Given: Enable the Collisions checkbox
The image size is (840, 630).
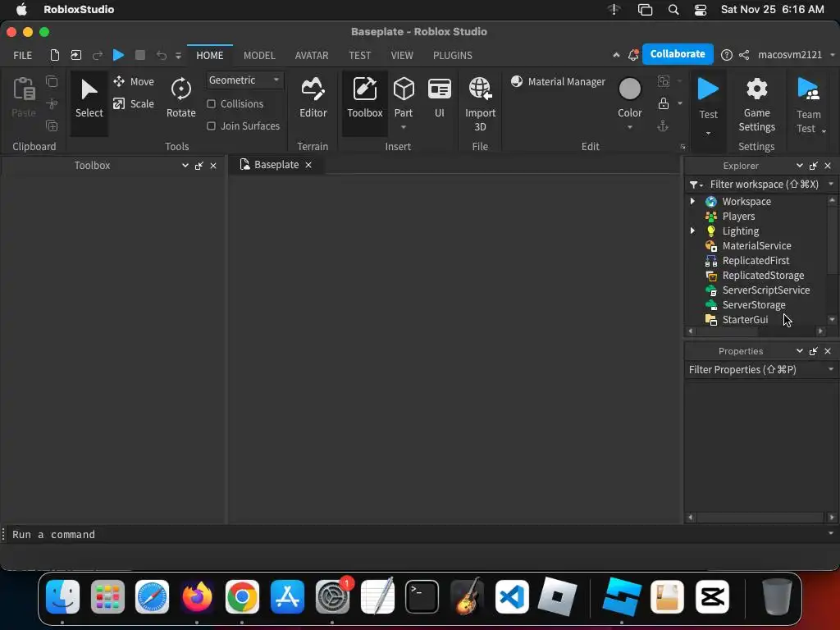Looking at the screenshot, I should click(x=211, y=103).
